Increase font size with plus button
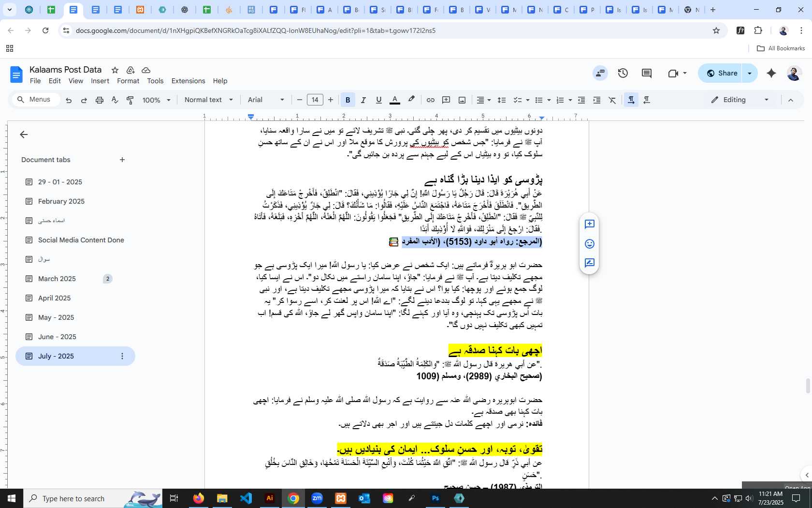Image resolution: width=812 pixels, height=508 pixels. [x=331, y=100]
